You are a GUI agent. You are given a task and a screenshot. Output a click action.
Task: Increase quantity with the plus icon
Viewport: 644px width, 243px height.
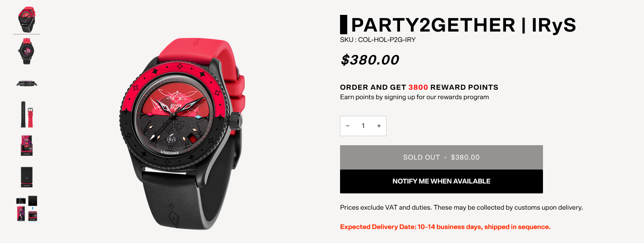pyautogui.click(x=379, y=126)
